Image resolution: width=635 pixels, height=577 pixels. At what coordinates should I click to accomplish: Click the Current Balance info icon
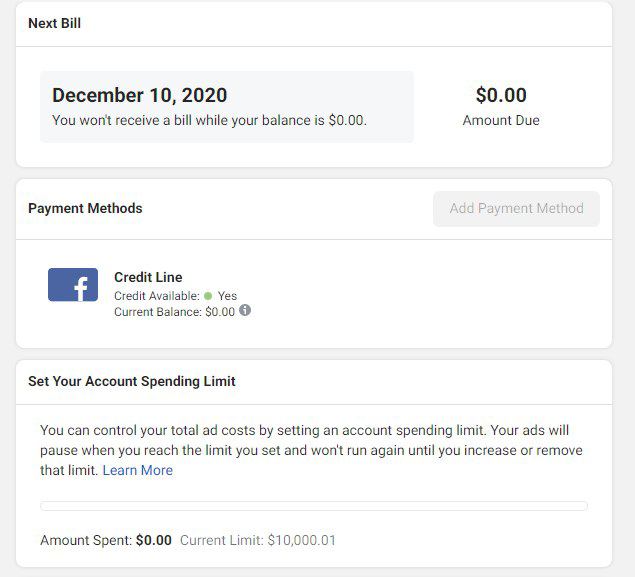[x=245, y=311]
